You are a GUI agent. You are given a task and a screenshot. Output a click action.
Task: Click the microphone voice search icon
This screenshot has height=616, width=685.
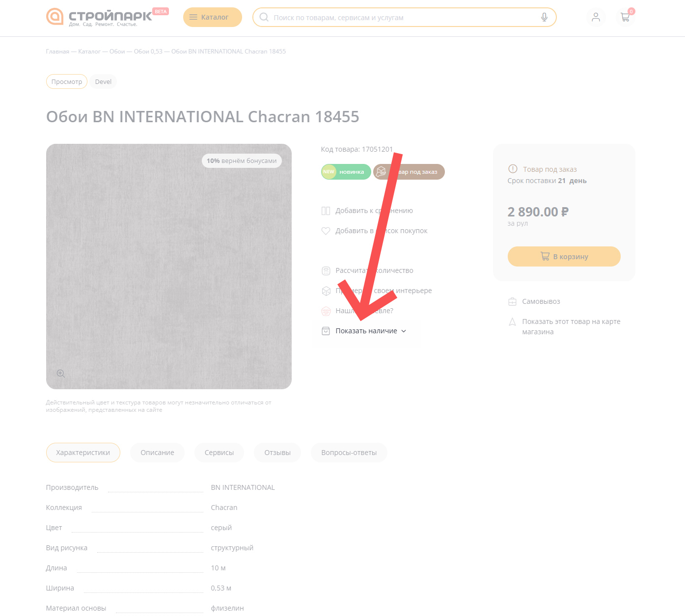544,17
